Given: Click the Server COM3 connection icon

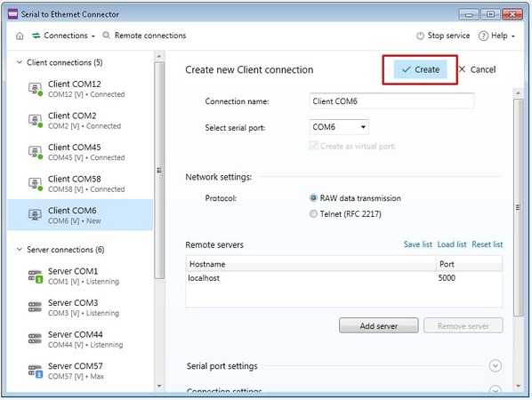Looking at the screenshot, I should (x=35, y=308).
